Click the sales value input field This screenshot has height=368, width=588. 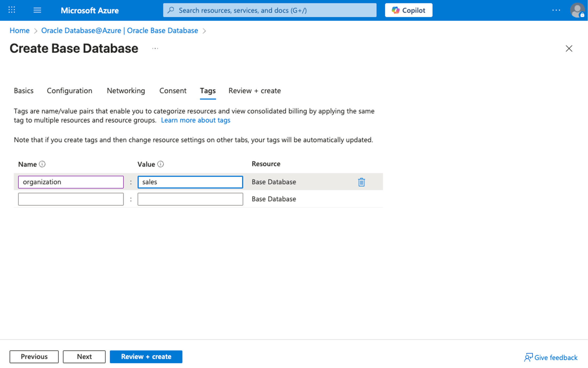pyautogui.click(x=190, y=182)
